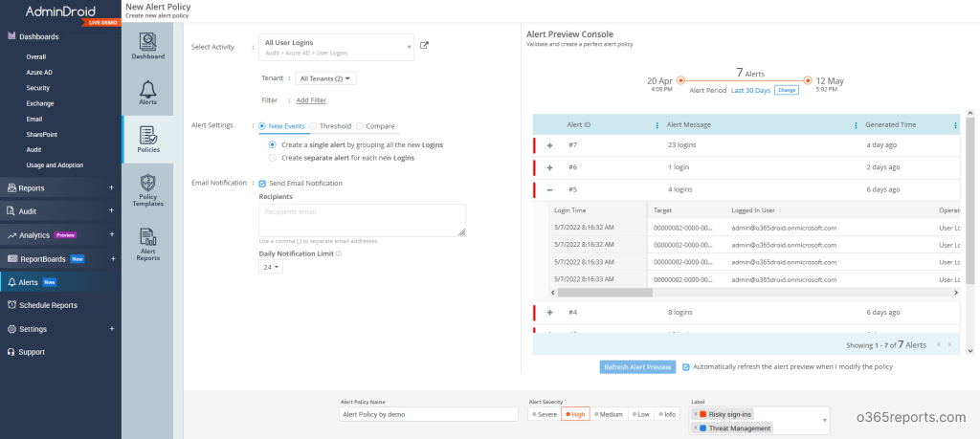This screenshot has height=439, width=980.
Task: Toggle the Send Email Notification checkbox
Action: [262, 183]
